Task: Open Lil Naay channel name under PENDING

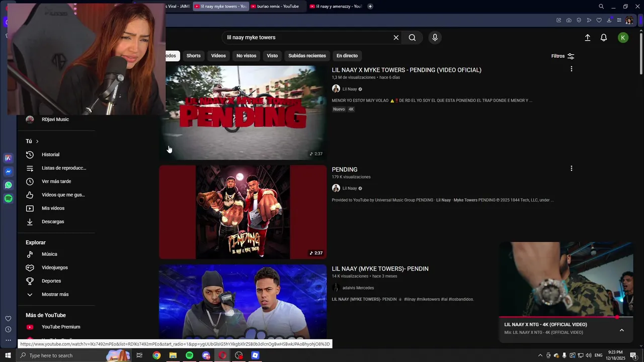Action: [349, 189]
